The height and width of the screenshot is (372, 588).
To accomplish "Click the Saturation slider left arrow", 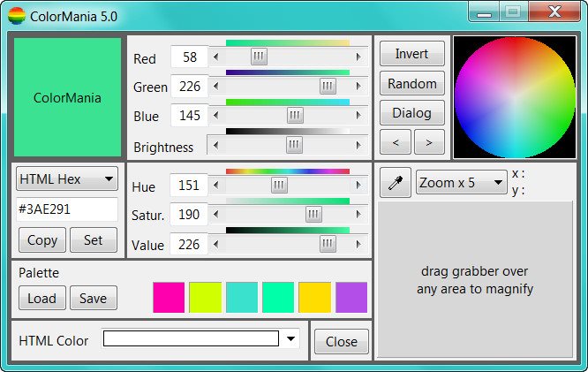I will pyautogui.click(x=215, y=215).
